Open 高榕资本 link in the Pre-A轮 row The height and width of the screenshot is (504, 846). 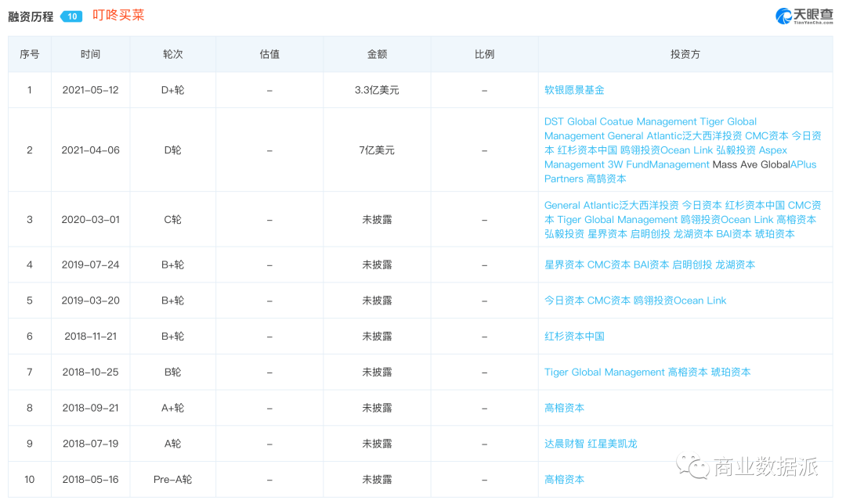tap(564, 480)
